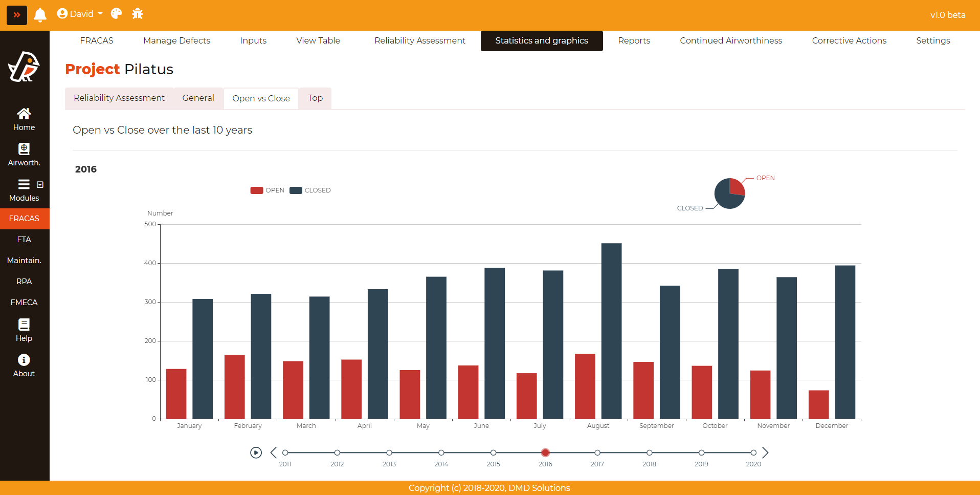This screenshot has height=495, width=980.
Task: Click the notification bell icon
Action: point(40,15)
